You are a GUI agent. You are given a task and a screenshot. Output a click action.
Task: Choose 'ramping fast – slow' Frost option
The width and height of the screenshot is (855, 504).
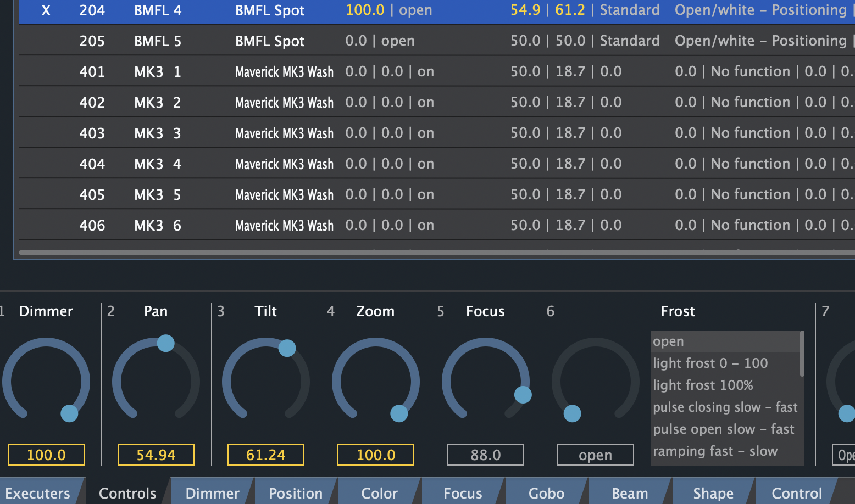click(715, 451)
